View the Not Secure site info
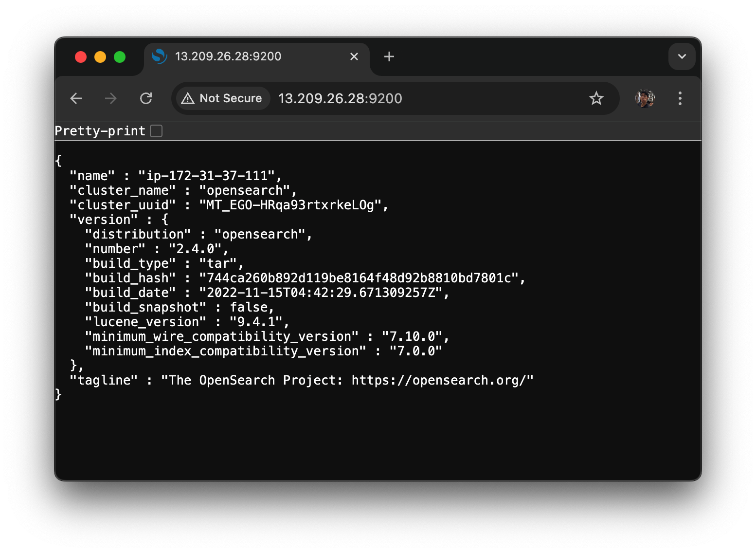Viewport: 756px width, 553px height. 222,98
